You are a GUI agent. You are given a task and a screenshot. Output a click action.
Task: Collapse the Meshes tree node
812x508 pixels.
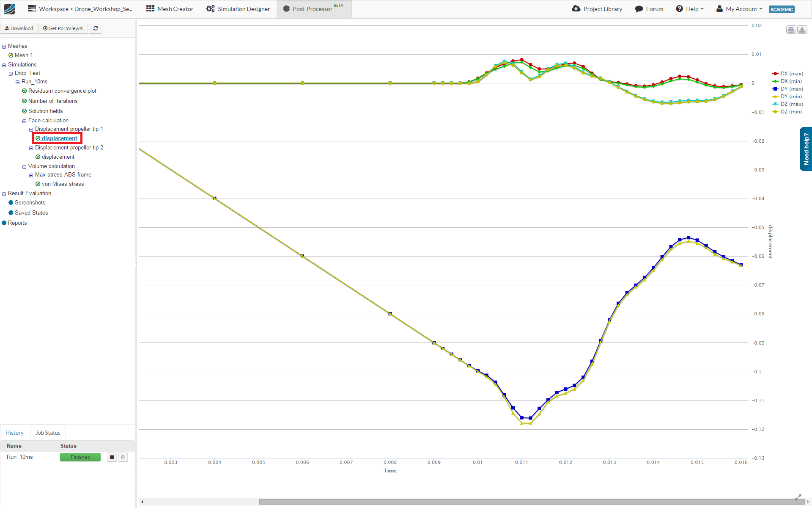(x=4, y=47)
